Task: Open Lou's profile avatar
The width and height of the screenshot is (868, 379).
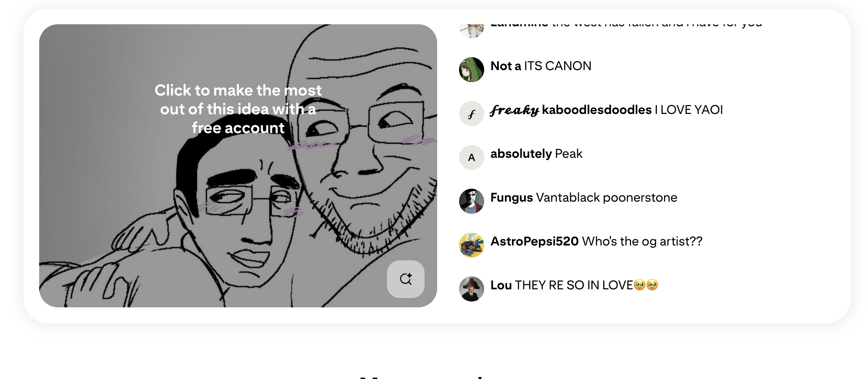Action: (x=471, y=289)
